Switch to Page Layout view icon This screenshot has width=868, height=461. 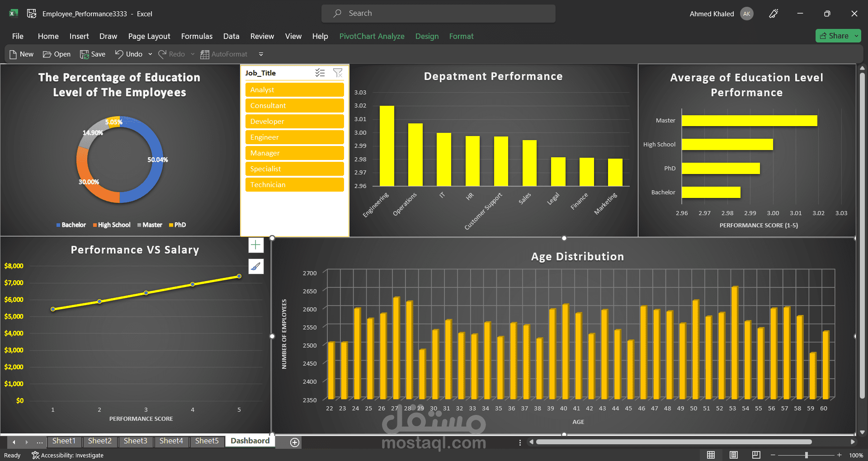click(734, 455)
